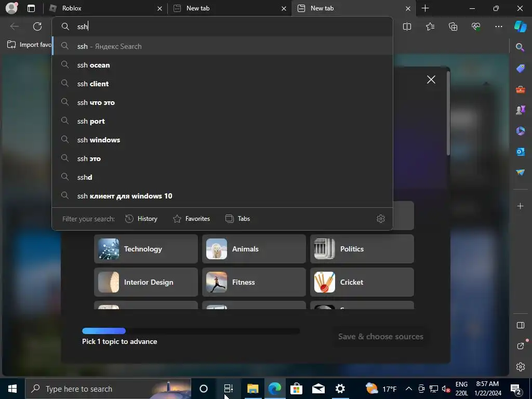Select the Fitness topic card
This screenshot has height=399, width=532.
254,282
